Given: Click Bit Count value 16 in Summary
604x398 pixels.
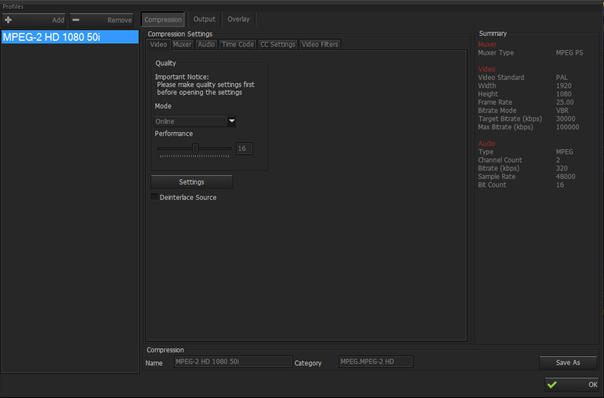Looking at the screenshot, I should [x=560, y=185].
